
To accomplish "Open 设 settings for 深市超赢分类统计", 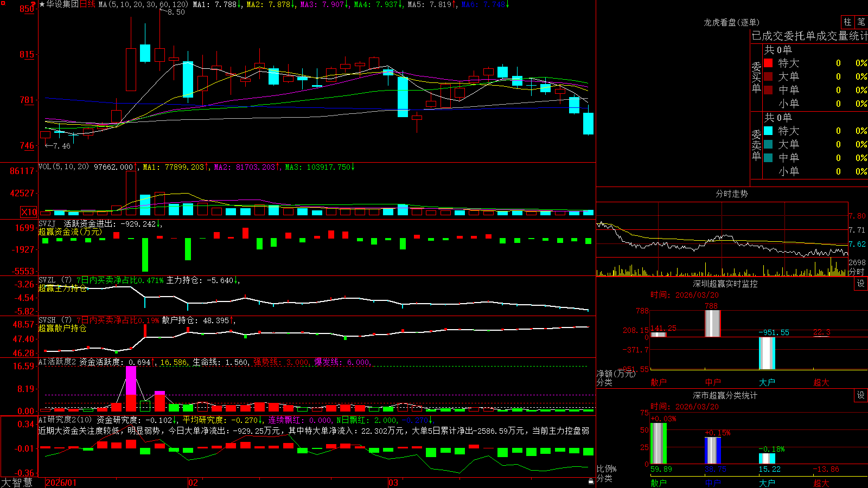I will coord(861,395).
